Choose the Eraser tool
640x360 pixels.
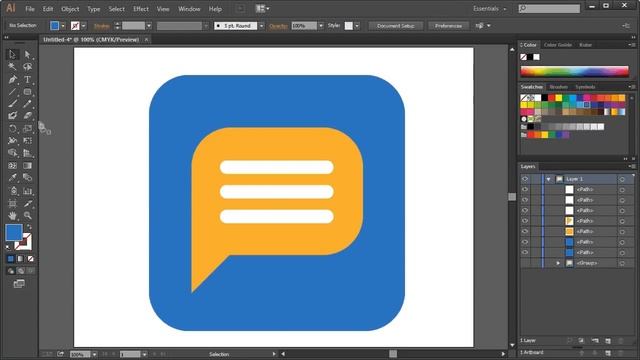pyautogui.click(x=27, y=116)
